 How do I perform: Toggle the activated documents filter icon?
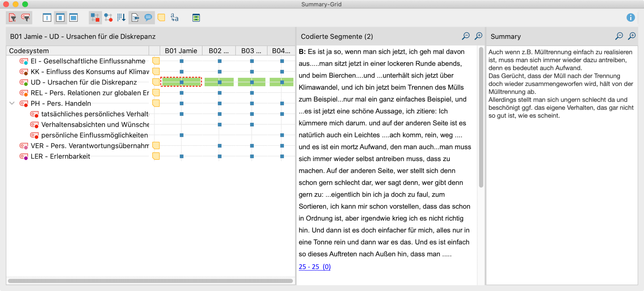pos(13,18)
